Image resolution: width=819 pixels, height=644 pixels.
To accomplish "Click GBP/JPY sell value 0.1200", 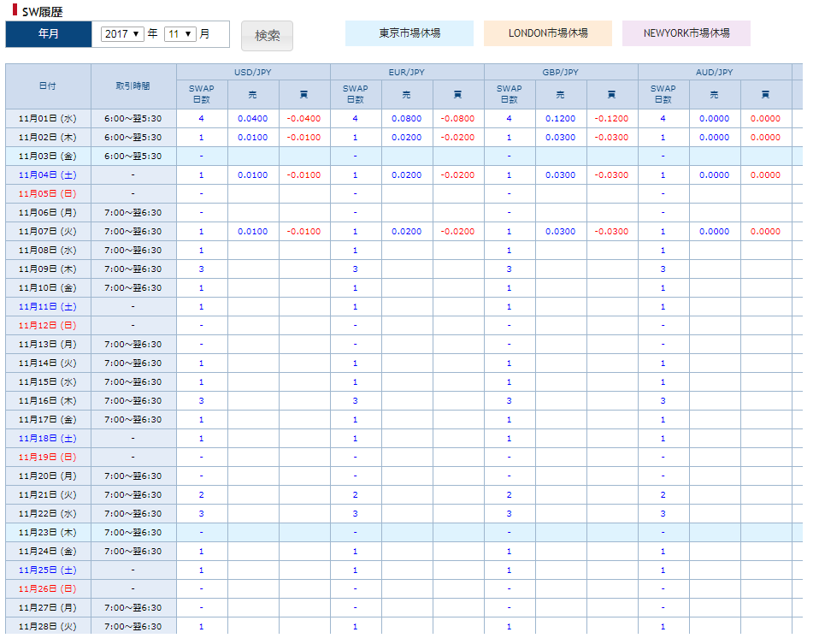I will point(561,119).
